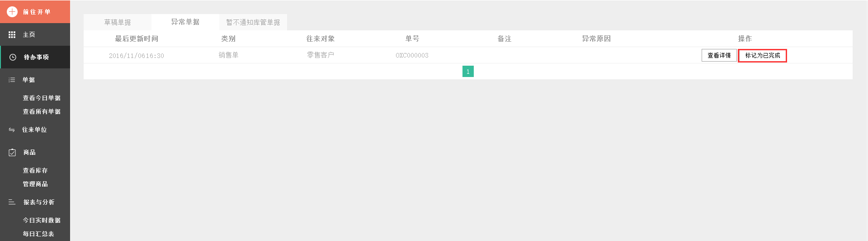Screen dimensions: 868x241
Task: Click the list icon next to 单据
Action: [x=12, y=80]
